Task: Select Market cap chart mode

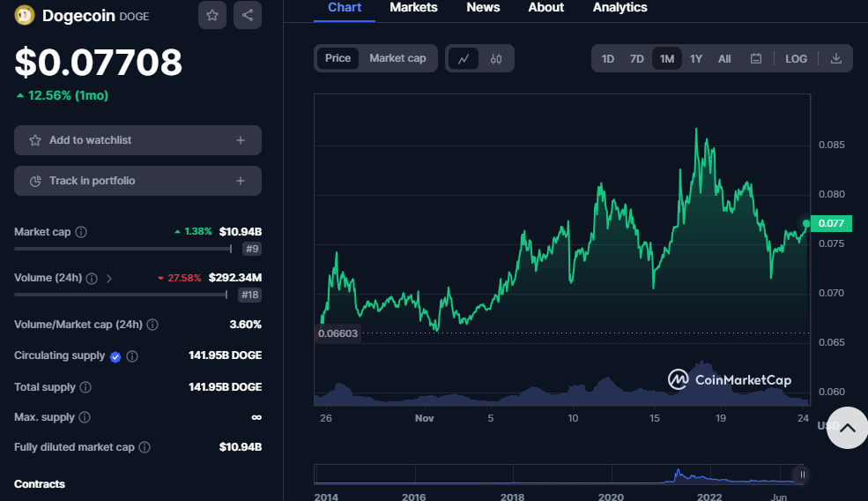Action: click(x=397, y=58)
